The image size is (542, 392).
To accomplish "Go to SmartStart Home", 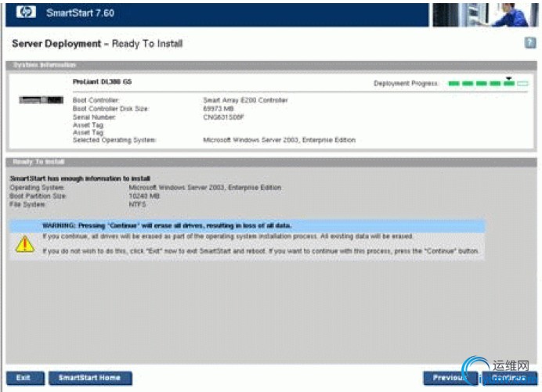I will click(x=90, y=378).
